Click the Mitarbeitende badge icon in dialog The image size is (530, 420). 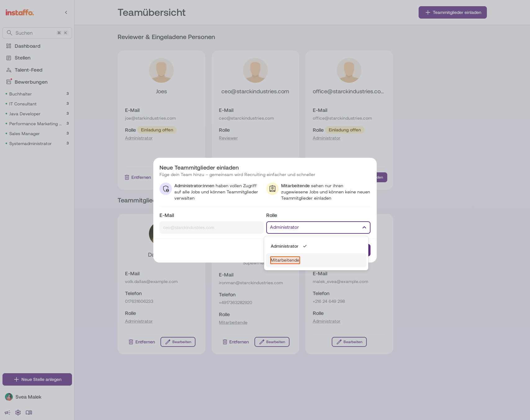click(x=272, y=189)
